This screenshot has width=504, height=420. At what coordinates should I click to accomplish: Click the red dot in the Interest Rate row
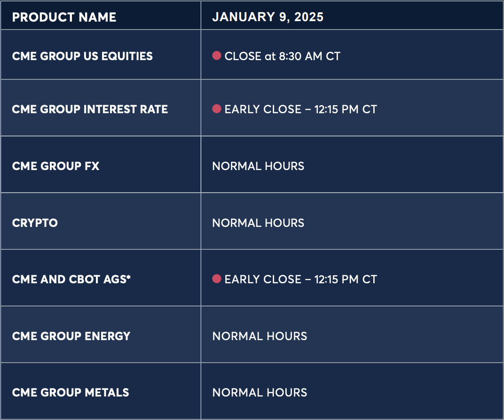pos(217,109)
